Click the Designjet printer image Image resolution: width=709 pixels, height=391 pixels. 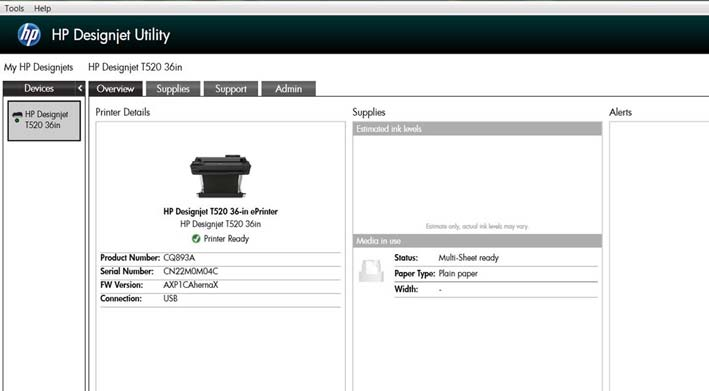click(220, 176)
